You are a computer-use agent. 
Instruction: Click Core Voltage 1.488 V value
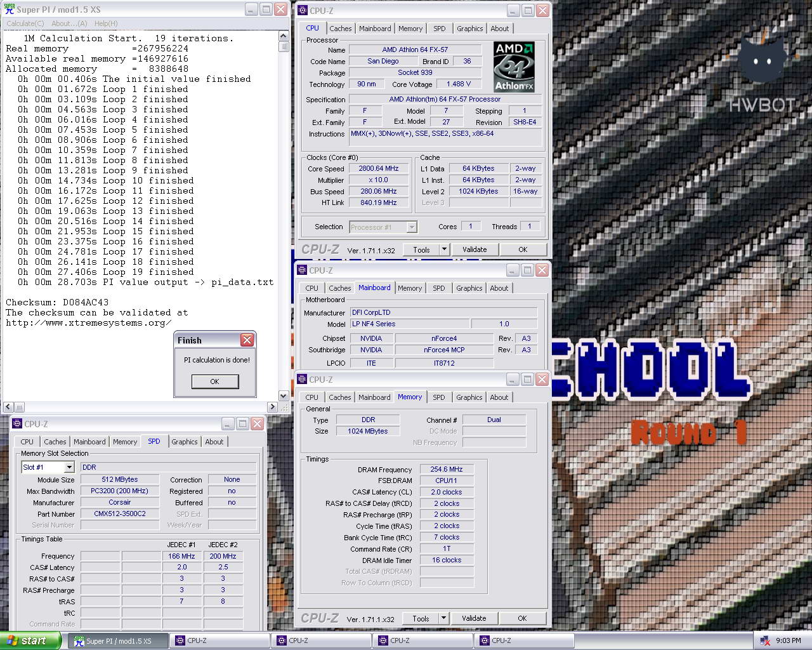[x=458, y=84]
